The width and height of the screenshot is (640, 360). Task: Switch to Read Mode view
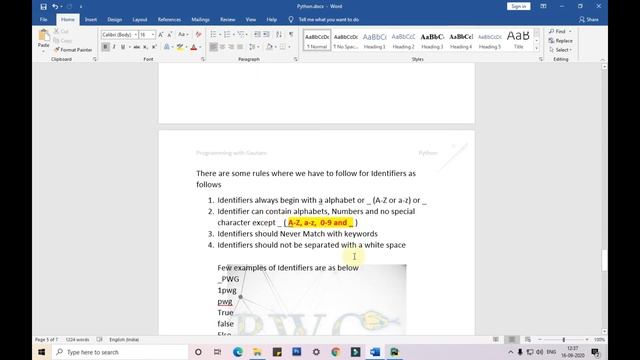tap(496, 340)
